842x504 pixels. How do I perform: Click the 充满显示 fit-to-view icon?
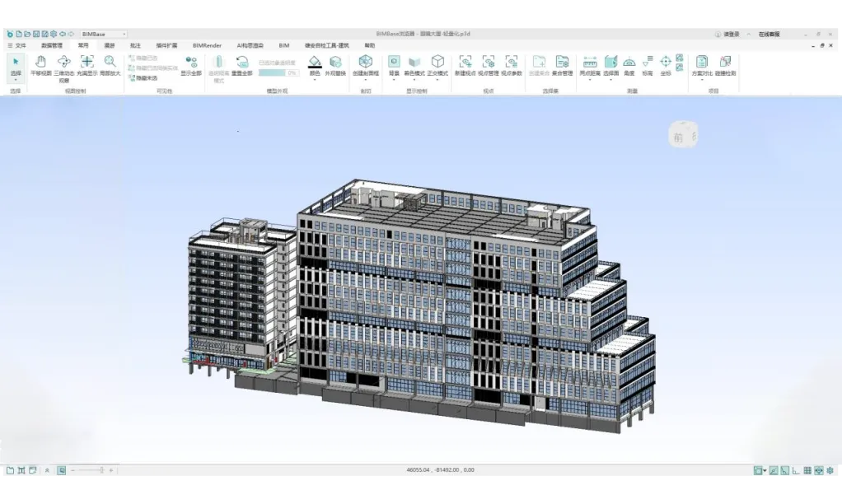tap(87, 63)
